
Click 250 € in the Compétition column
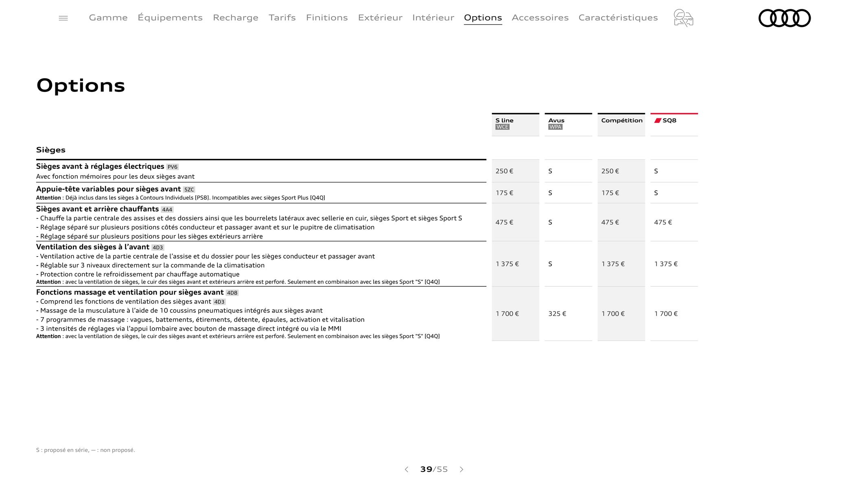tap(610, 171)
